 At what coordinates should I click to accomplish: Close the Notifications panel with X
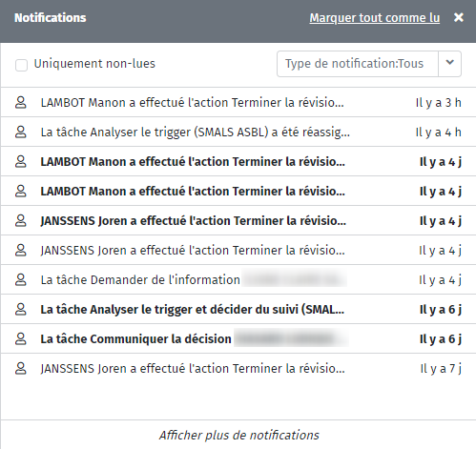coord(459,17)
